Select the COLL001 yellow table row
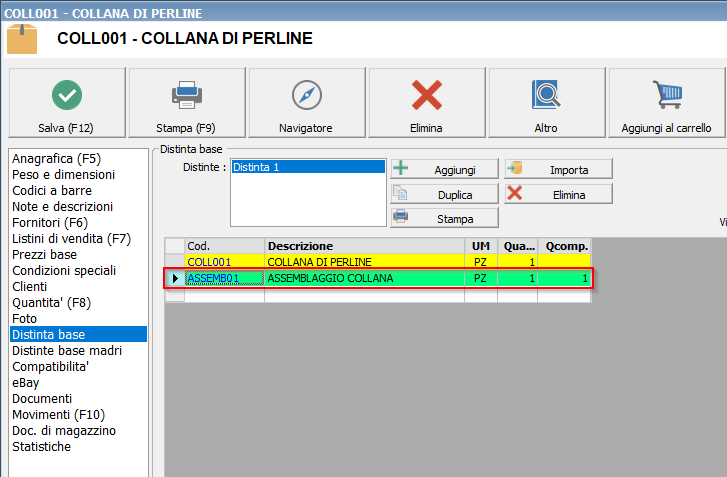This screenshot has width=727, height=477. point(365,261)
